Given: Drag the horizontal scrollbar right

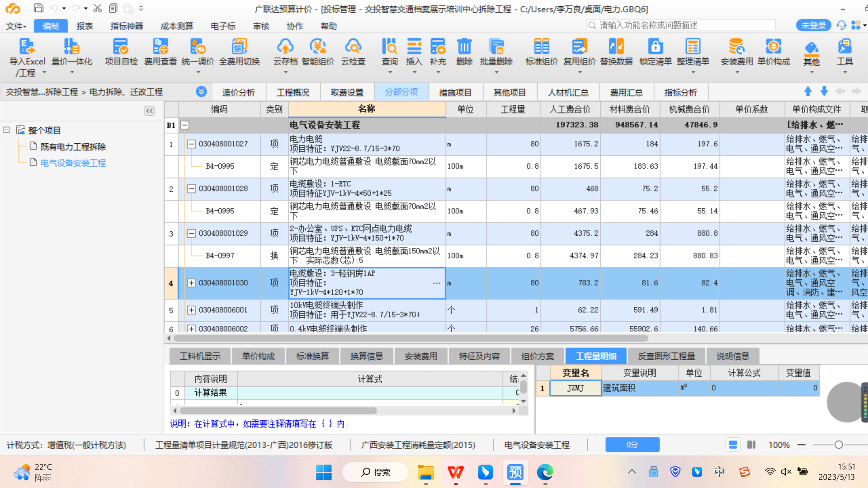Looking at the screenshot, I should pyautogui.click(x=861, y=339).
